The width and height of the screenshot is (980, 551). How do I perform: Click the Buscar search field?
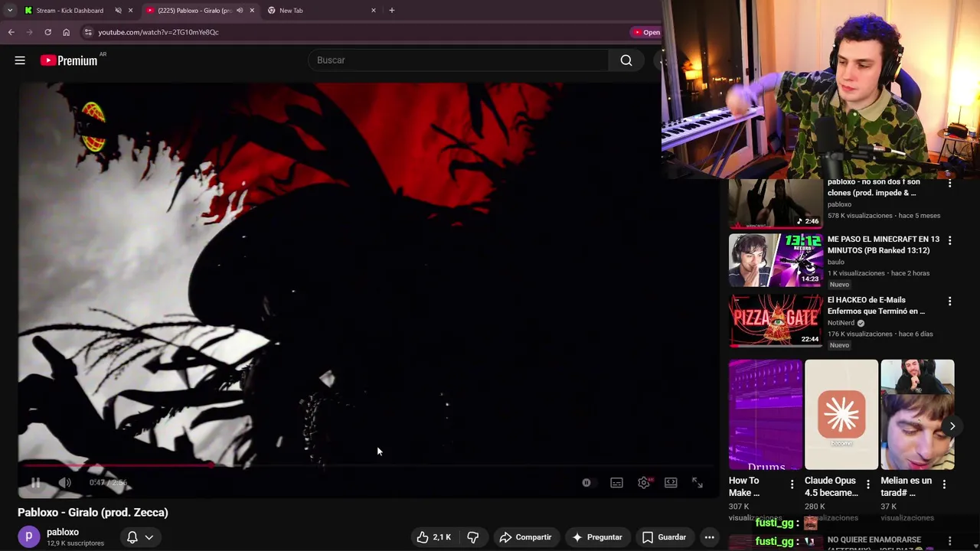coord(458,60)
